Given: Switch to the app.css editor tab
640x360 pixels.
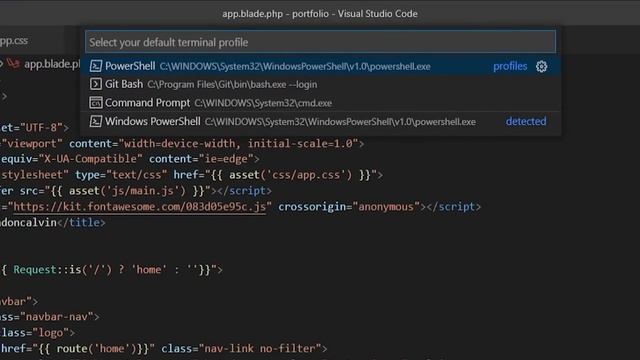Looking at the screenshot, I should tap(14, 41).
